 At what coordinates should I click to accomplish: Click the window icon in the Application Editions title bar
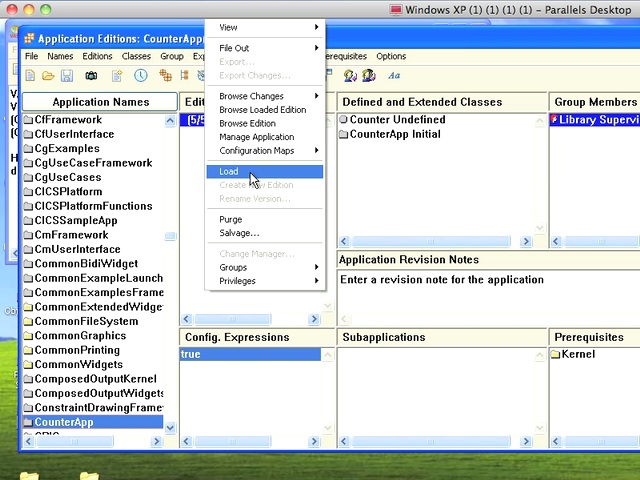point(29,39)
